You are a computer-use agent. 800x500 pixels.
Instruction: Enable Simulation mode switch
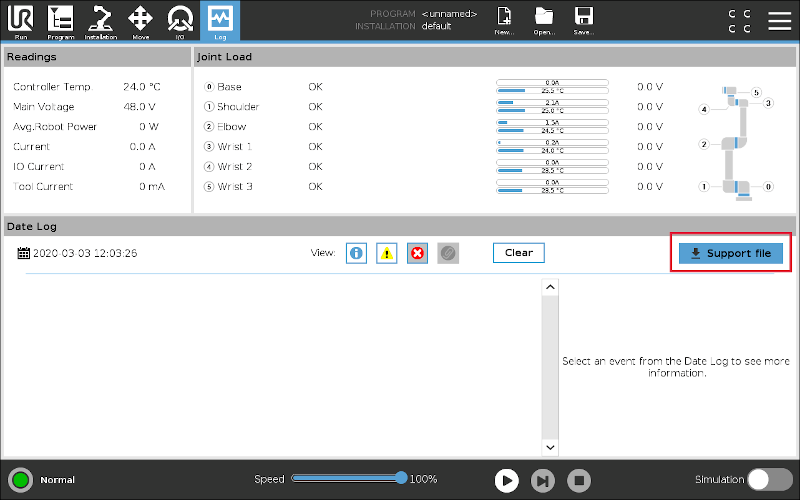coord(770,479)
